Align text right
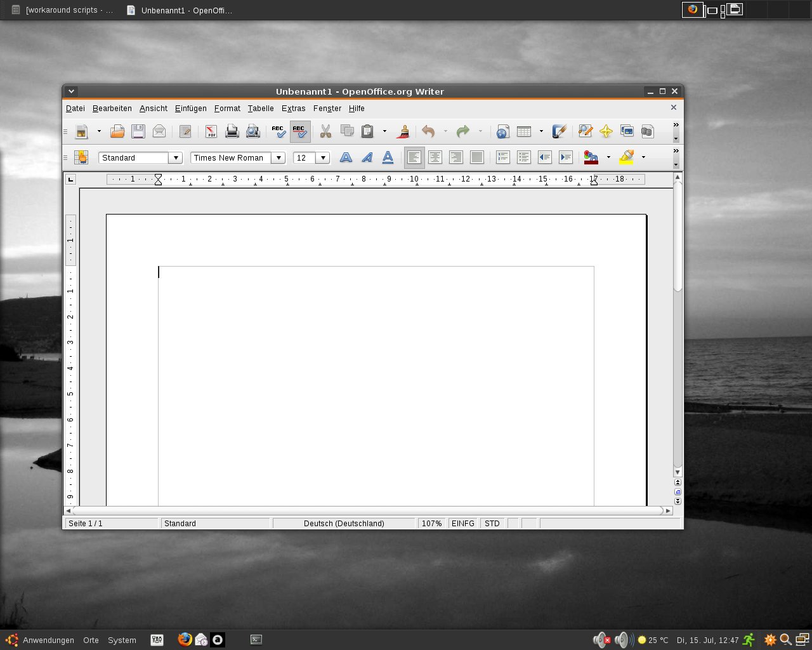Screen dimensions: 812x650 [455, 157]
